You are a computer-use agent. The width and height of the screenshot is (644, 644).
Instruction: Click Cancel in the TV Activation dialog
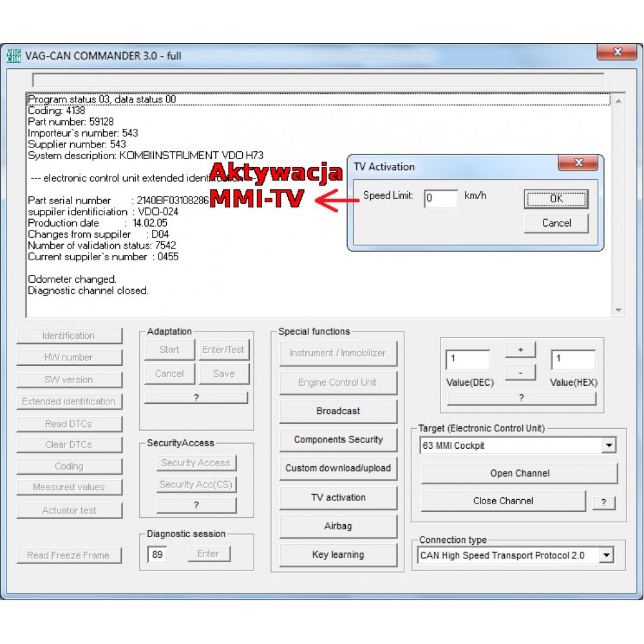(556, 223)
